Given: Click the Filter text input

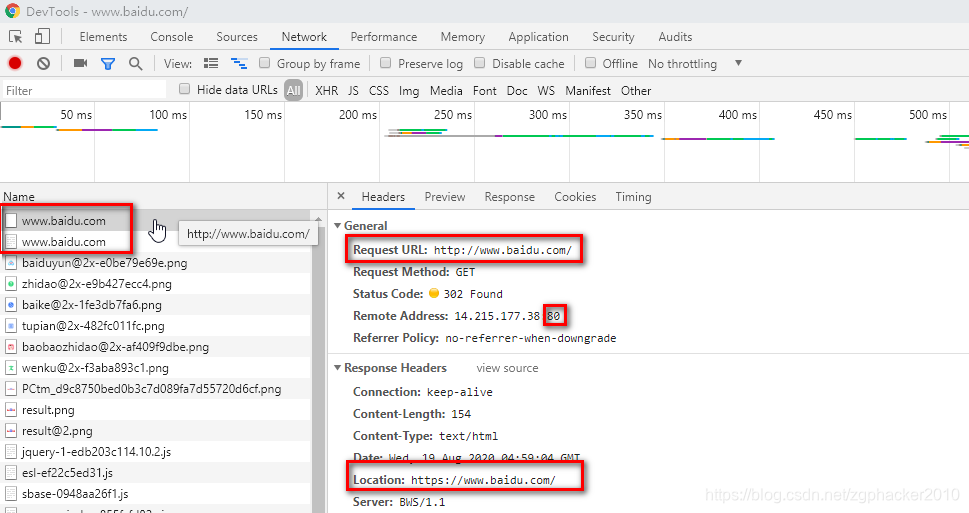Looking at the screenshot, I should (85, 90).
